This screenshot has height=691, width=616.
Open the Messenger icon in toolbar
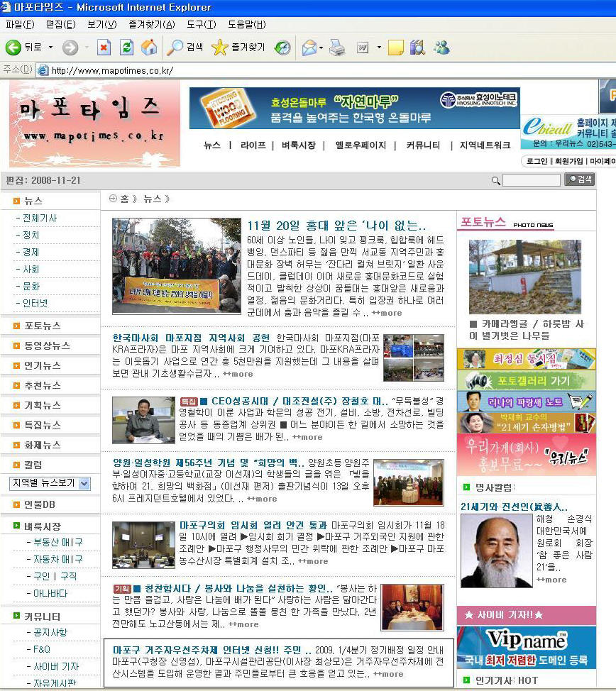coord(441,48)
